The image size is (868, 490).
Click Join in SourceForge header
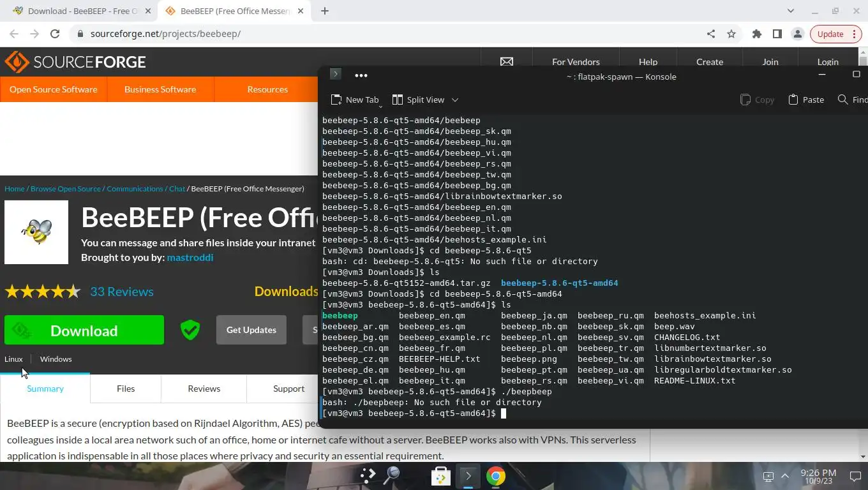coord(770,62)
